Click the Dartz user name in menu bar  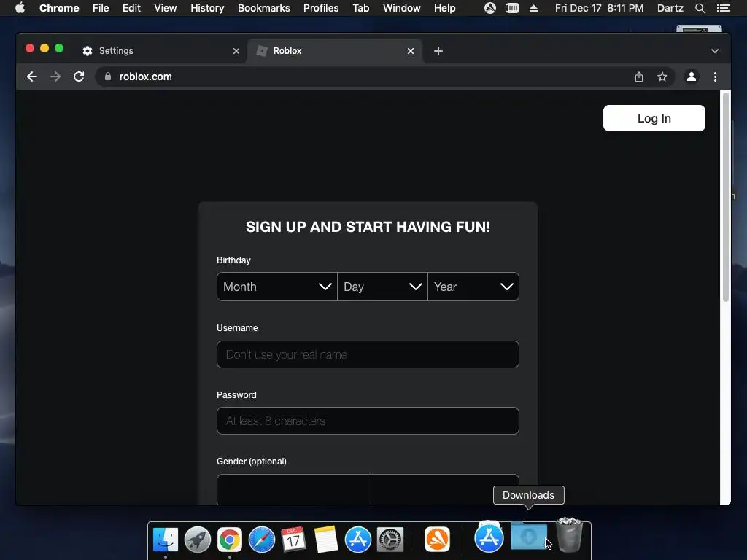(x=670, y=8)
